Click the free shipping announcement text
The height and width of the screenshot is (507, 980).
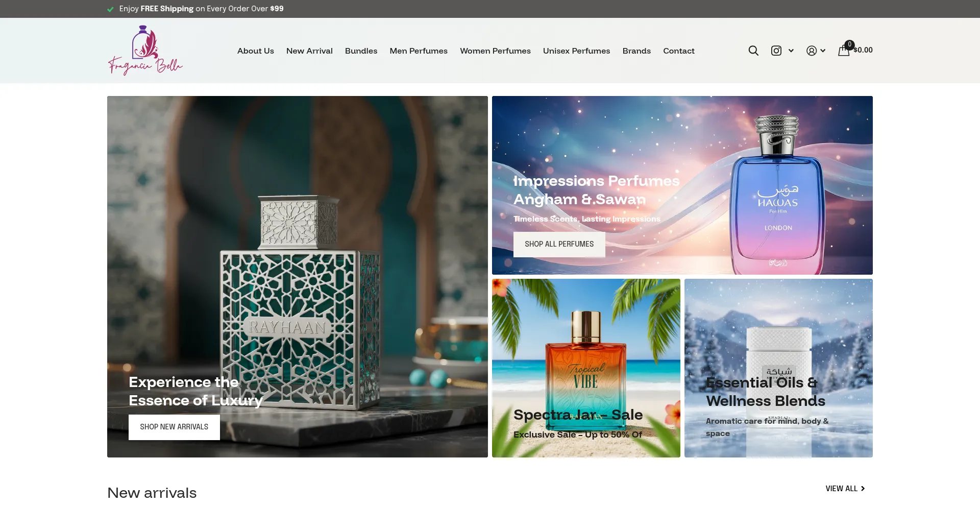[x=201, y=9]
